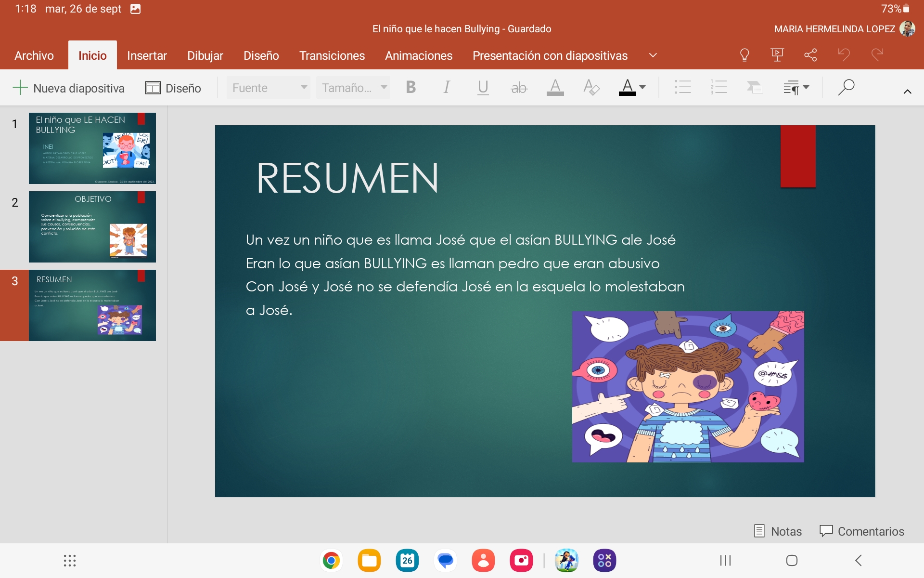The width and height of the screenshot is (924, 578).
Task: Click the Share icon in title bar
Action: click(x=810, y=55)
